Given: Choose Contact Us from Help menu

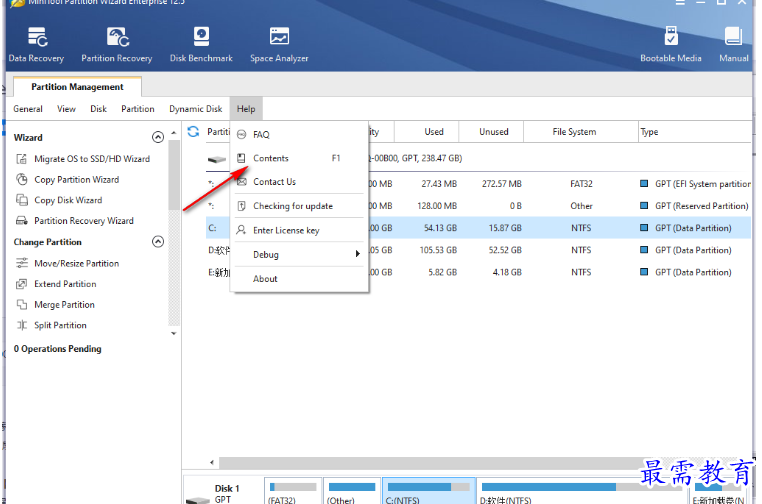Looking at the screenshot, I should coord(299,182).
